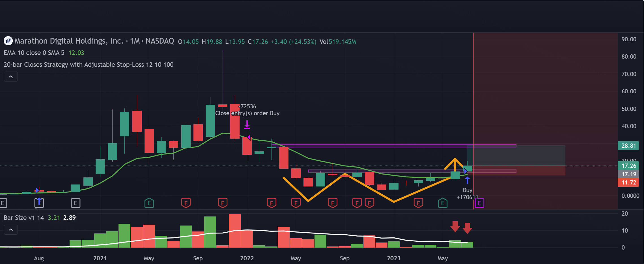
Task: Select the Bar Size v1 14 legend
Action: [x=24, y=218]
